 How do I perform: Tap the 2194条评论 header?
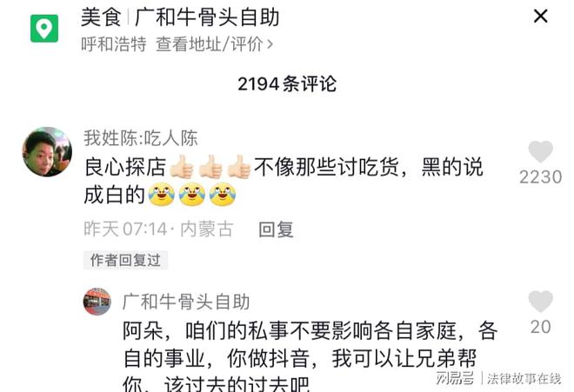287,84
